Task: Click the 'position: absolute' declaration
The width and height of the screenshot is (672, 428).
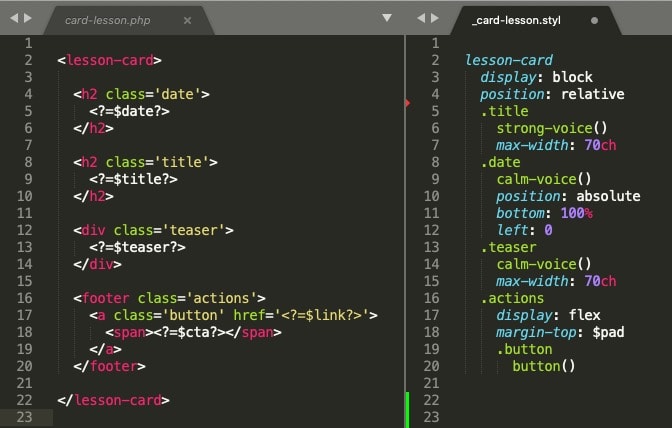Action: (x=568, y=196)
